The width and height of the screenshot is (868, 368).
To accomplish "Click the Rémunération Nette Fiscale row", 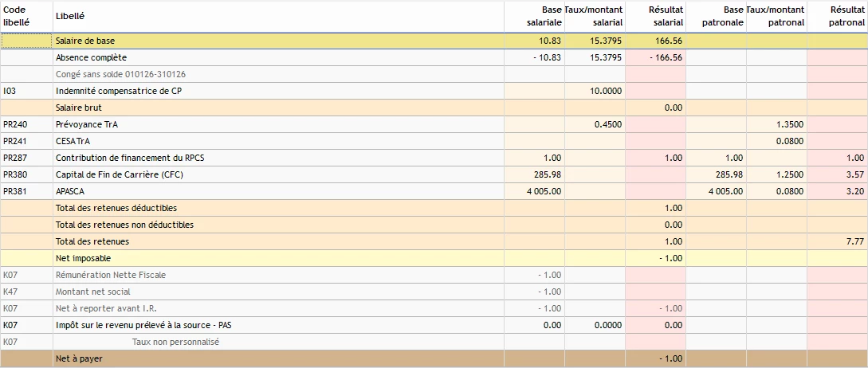I will [434, 275].
